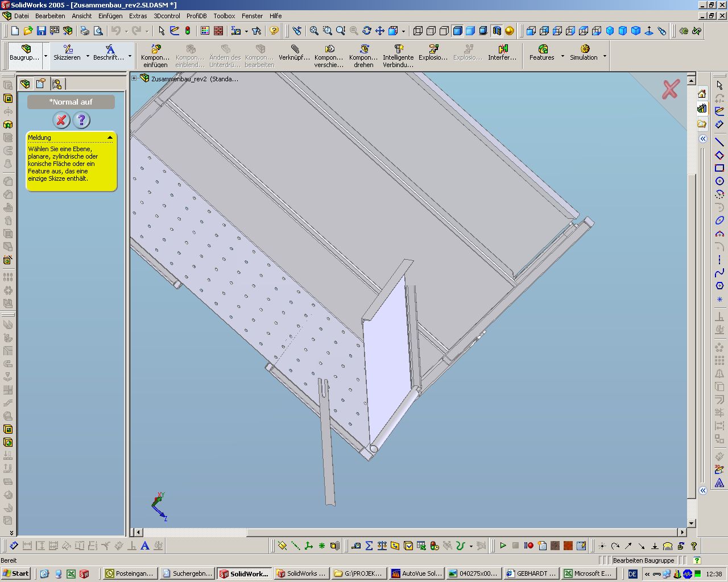Viewport: 728px width, 582px height.
Task: Click the red X cancel button in the panel
Action: tap(61, 120)
